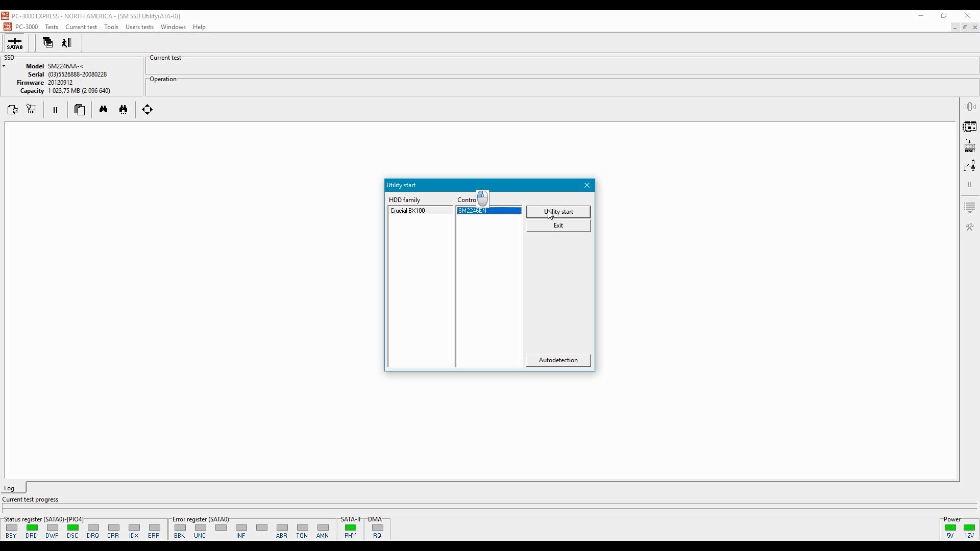Click the copy pages toolbar icon

click(x=80, y=110)
